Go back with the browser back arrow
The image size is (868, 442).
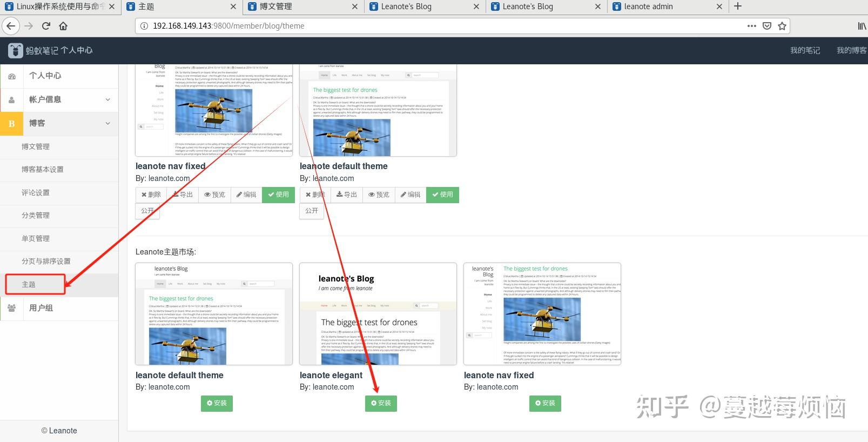point(11,26)
